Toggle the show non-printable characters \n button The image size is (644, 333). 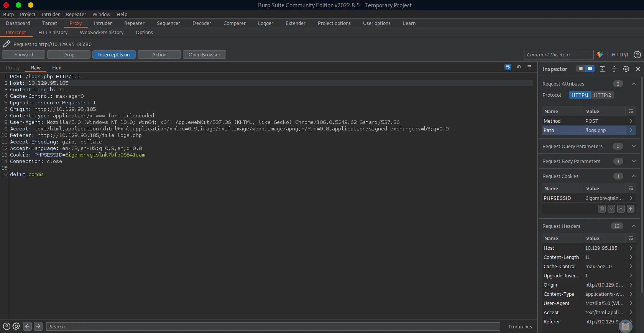(x=519, y=67)
